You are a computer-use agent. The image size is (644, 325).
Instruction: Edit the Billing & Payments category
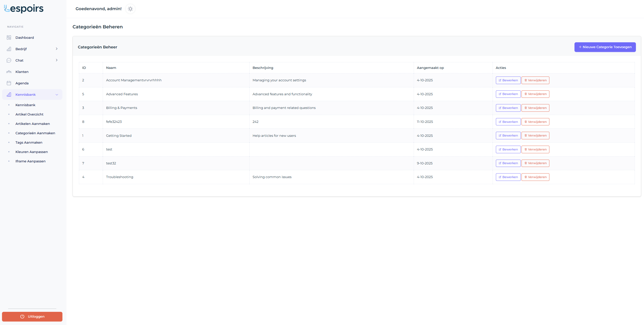coord(508,108)
